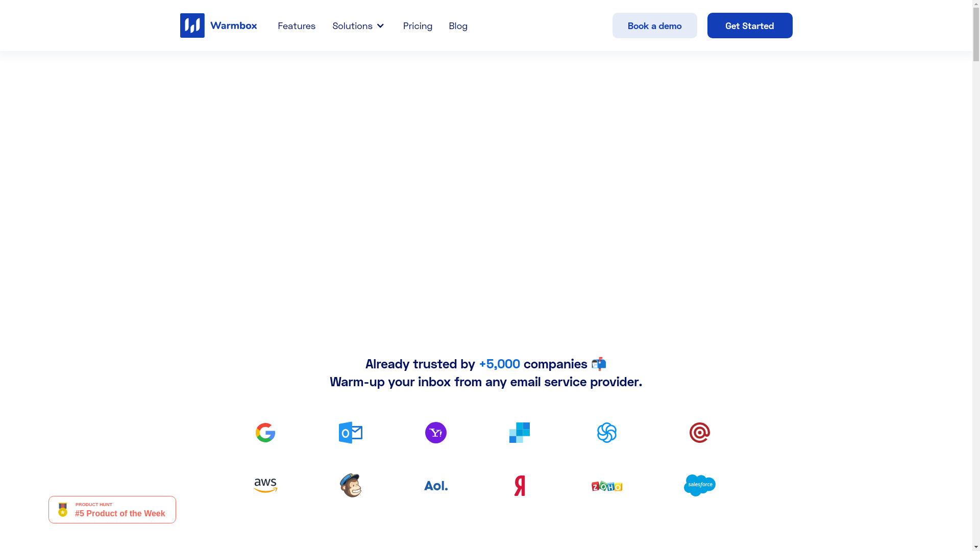Screen dimensions: 980x551
Task: Click the Get Started button
Action: coord(749,26)
